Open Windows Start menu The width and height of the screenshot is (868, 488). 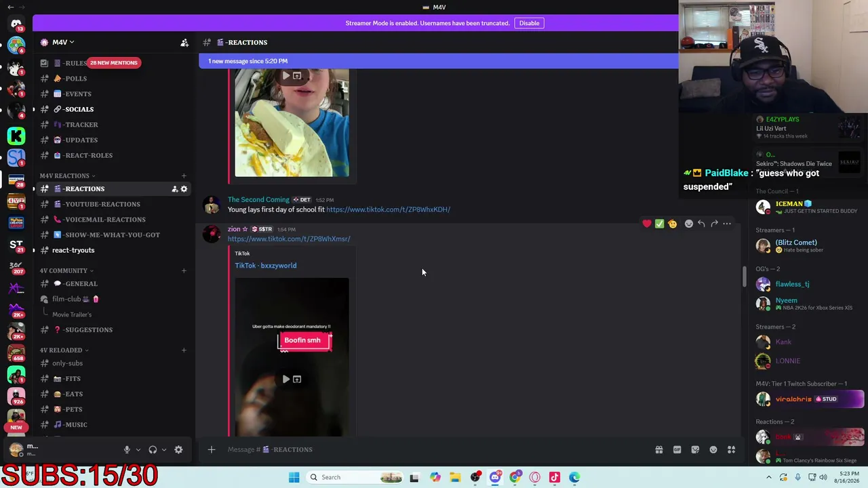click(294, 477)
